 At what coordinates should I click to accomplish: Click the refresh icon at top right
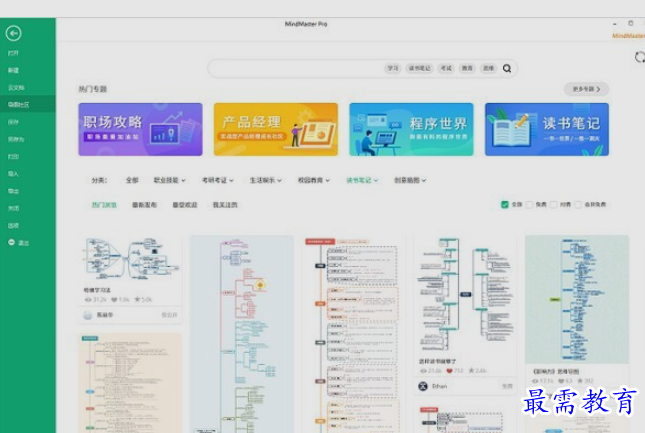tap(639, 57)
